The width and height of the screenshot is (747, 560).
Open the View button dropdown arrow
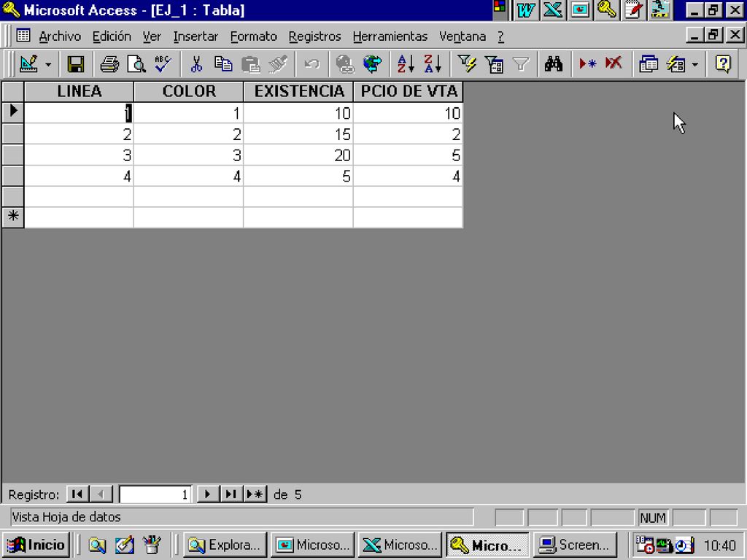pyautogui.click(x=48, y=64)
